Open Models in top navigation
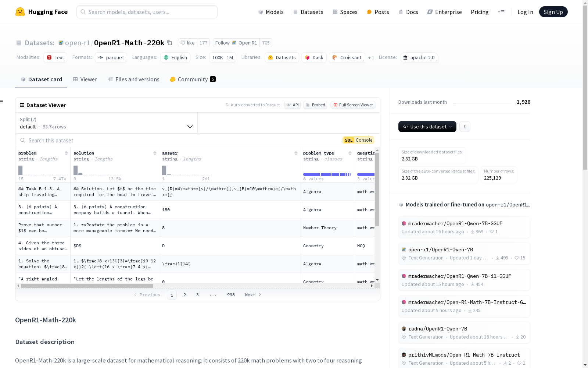 [x=271, y=12]
